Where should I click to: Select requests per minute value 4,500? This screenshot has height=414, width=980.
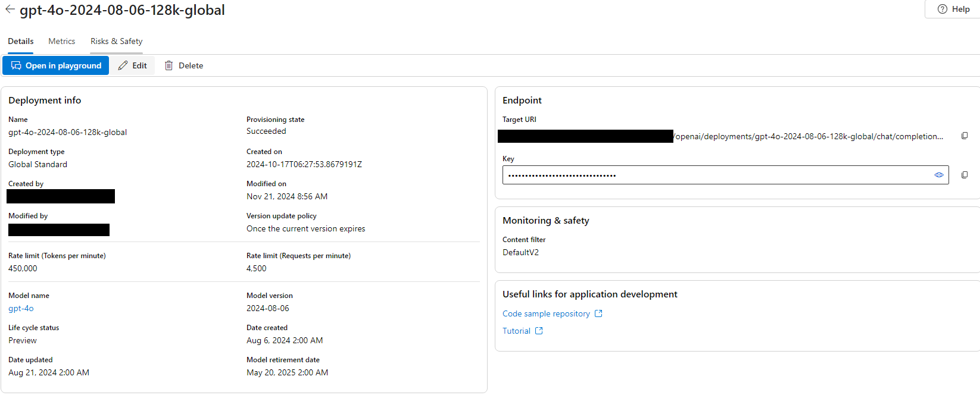pyautogui.click(x=257, y=268)
